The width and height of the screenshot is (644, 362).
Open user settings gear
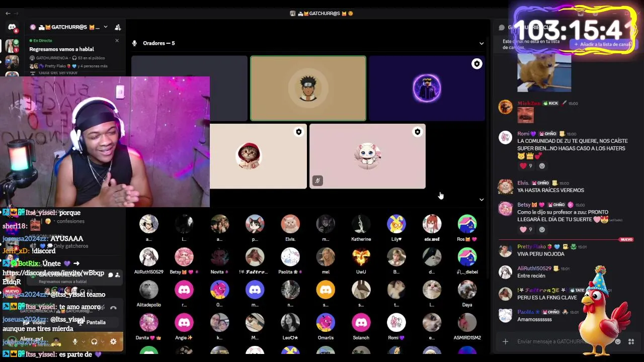113,342
